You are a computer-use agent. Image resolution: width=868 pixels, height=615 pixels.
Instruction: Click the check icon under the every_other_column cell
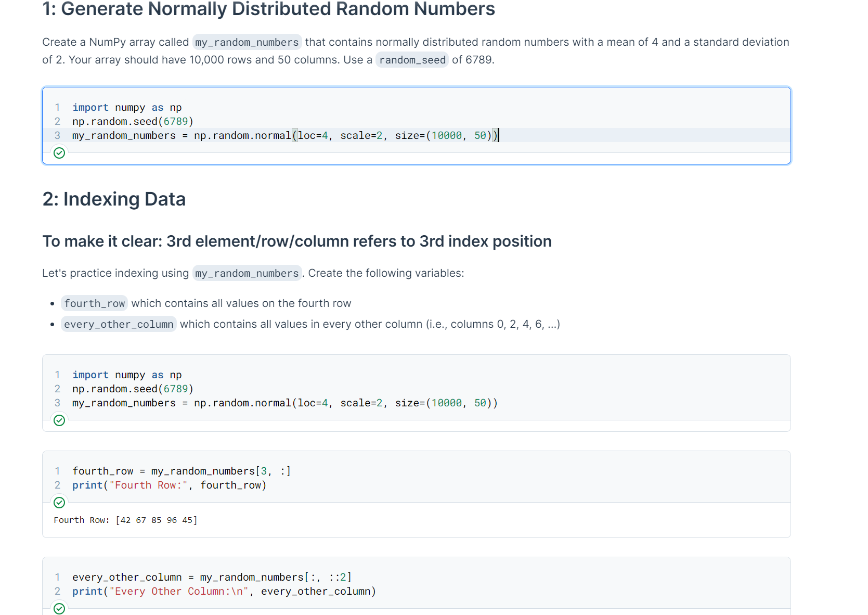[59, 608]
